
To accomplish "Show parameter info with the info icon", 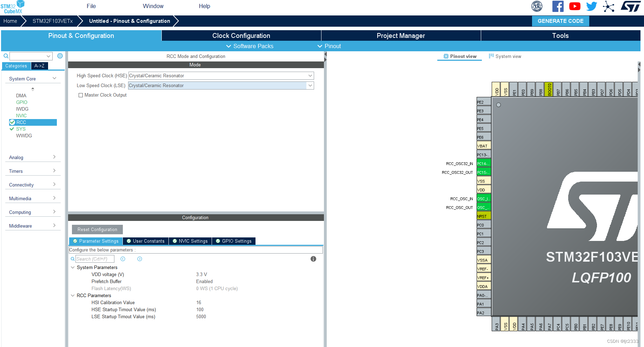I will [x=313, y=259].
